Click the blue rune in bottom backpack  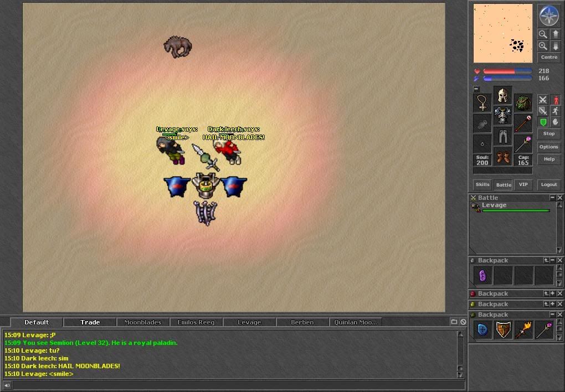coord(482,329)
